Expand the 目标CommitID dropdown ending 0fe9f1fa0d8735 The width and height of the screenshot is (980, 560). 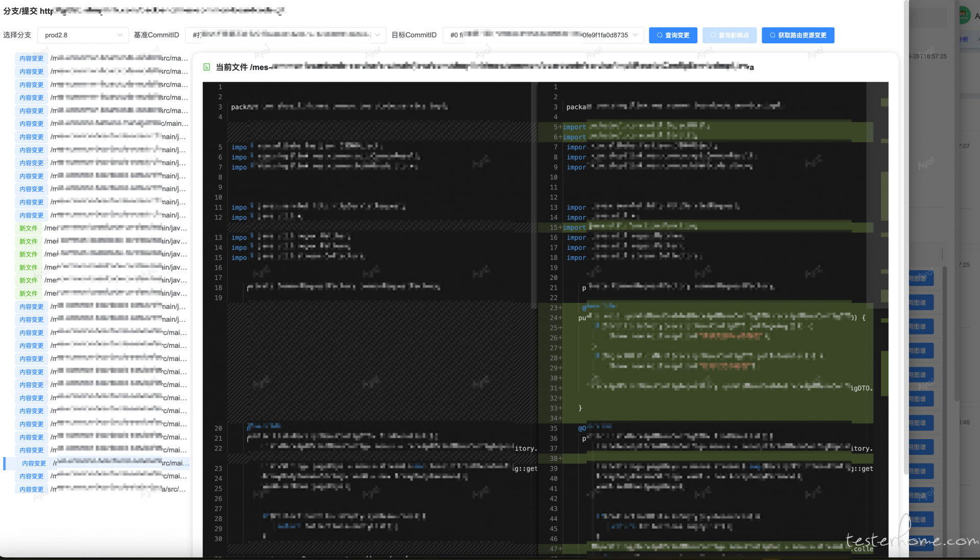[543, 35]
